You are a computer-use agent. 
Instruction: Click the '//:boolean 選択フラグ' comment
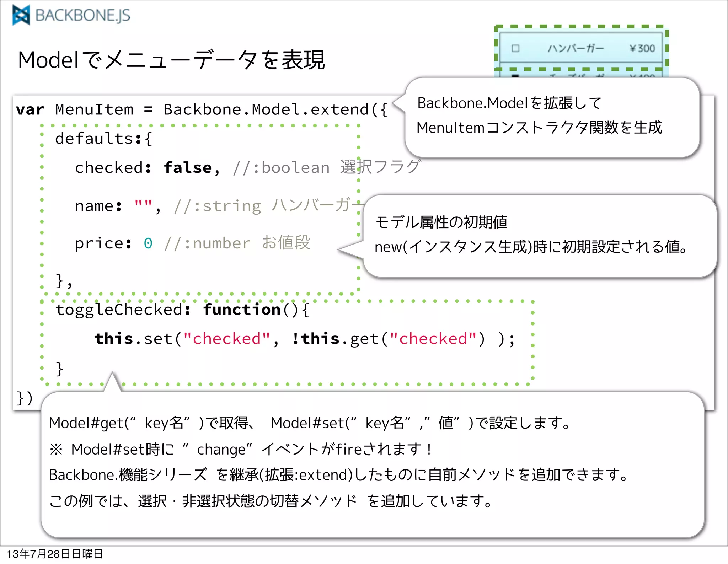327,167
